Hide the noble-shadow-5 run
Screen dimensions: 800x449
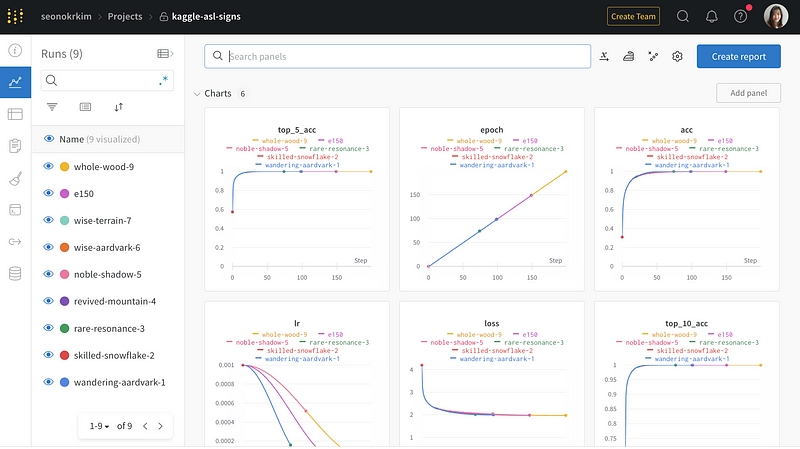[48, 274]
